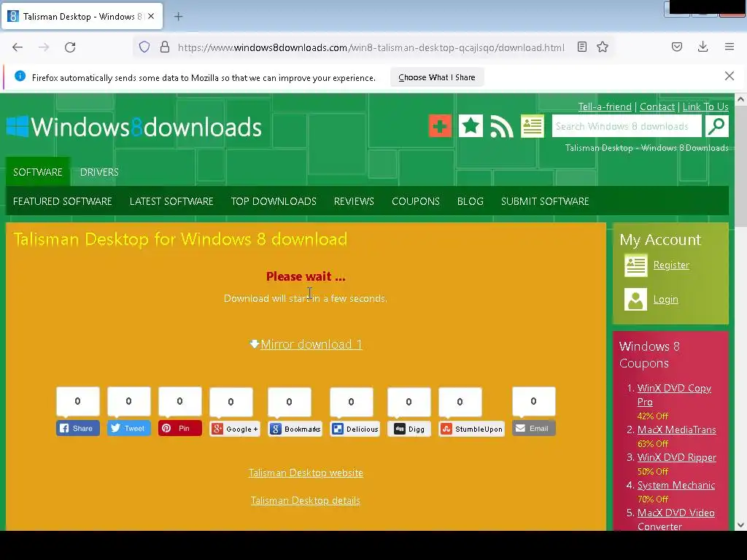
Task: Open the Pocket save icon
Action: coord(677,47)
